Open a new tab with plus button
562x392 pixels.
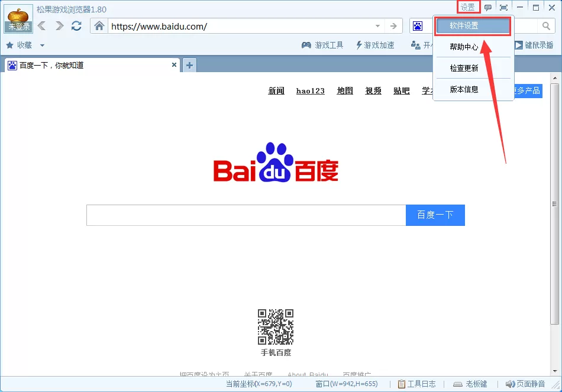pyautogui.click(x=190, y=65)
